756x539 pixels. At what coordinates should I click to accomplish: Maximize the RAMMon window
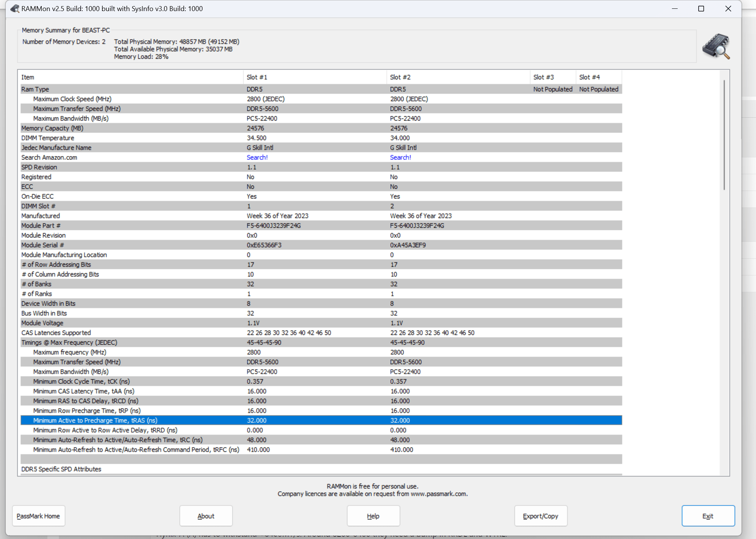pyautogui.click(x=701, y=8)
